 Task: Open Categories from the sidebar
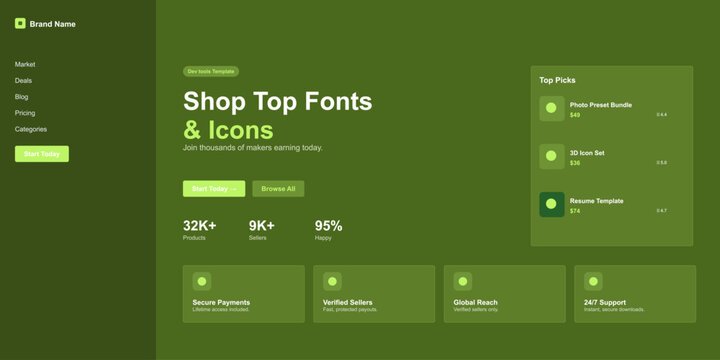pyautogui.click(x=31, y=129)
